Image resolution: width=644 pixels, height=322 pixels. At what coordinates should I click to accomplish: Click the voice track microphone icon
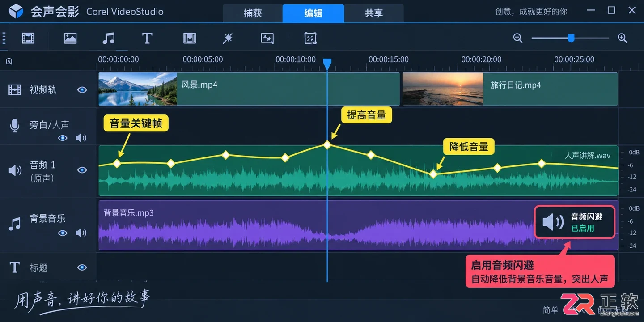click(15, 126)
